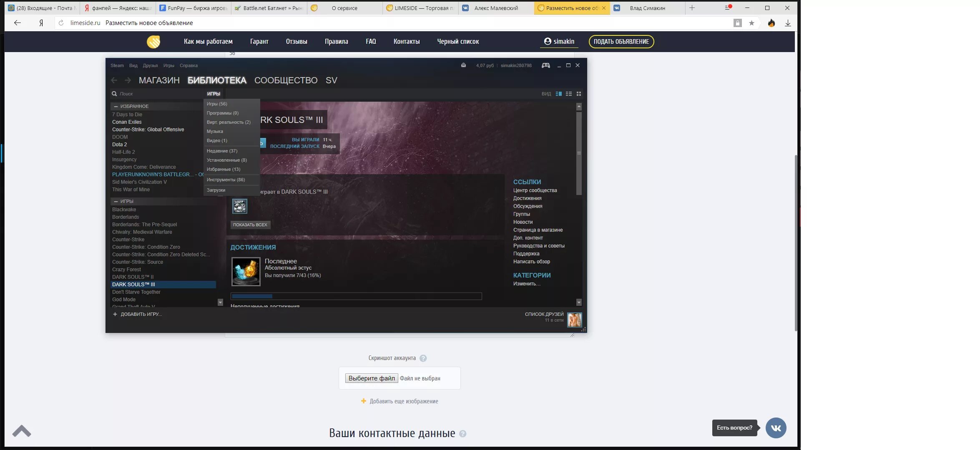Open friends list avatar in Steam
This screenshot has height=450, width=980.
(575, 320)
